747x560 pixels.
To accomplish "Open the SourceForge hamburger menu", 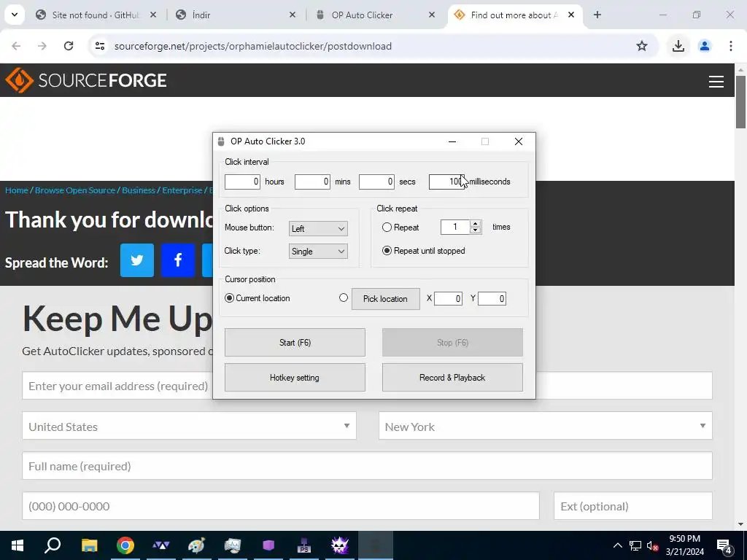I will (716, 82).
